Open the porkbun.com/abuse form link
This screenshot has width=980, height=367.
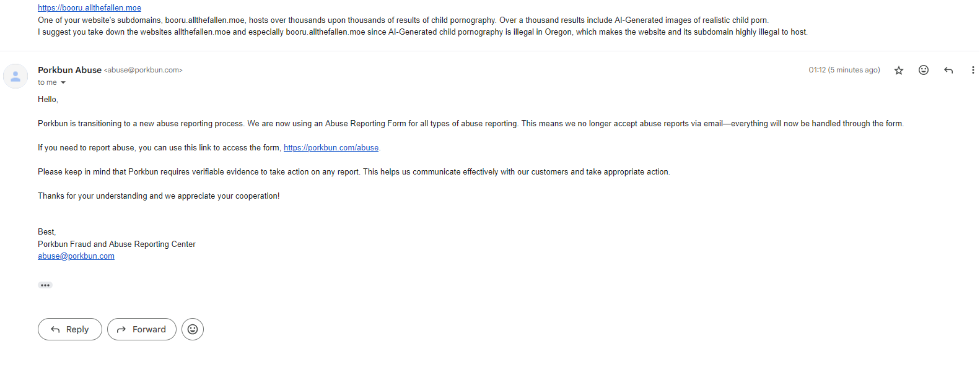(x=331, y=148)
